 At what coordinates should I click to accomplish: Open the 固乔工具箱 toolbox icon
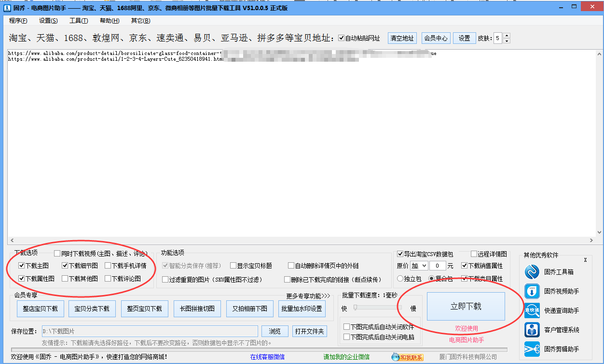pos(532,272)
